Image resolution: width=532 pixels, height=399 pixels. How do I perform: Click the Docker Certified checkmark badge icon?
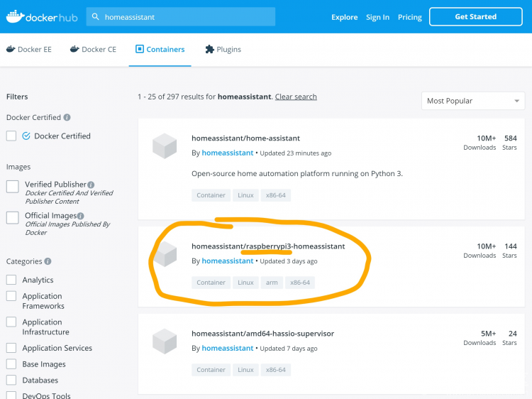26,136
